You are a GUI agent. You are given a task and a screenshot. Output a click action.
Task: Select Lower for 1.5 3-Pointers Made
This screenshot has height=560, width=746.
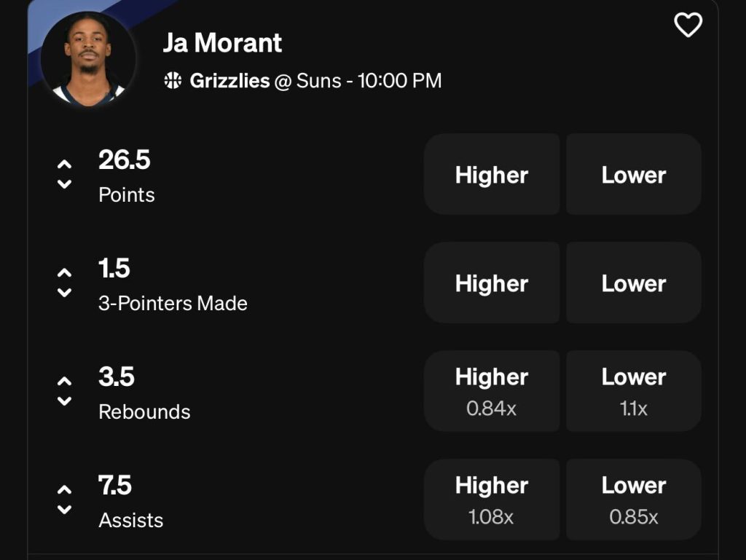point(633,283)
